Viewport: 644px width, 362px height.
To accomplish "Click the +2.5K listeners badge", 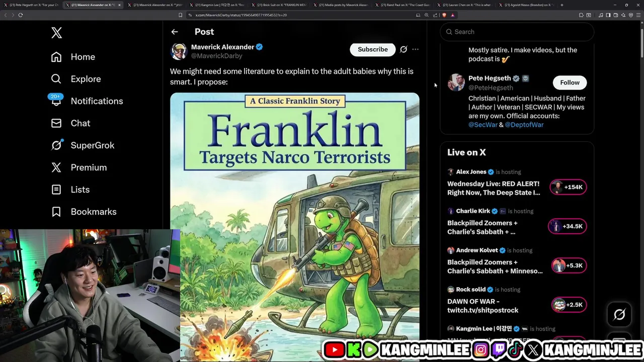I will 569,305.
